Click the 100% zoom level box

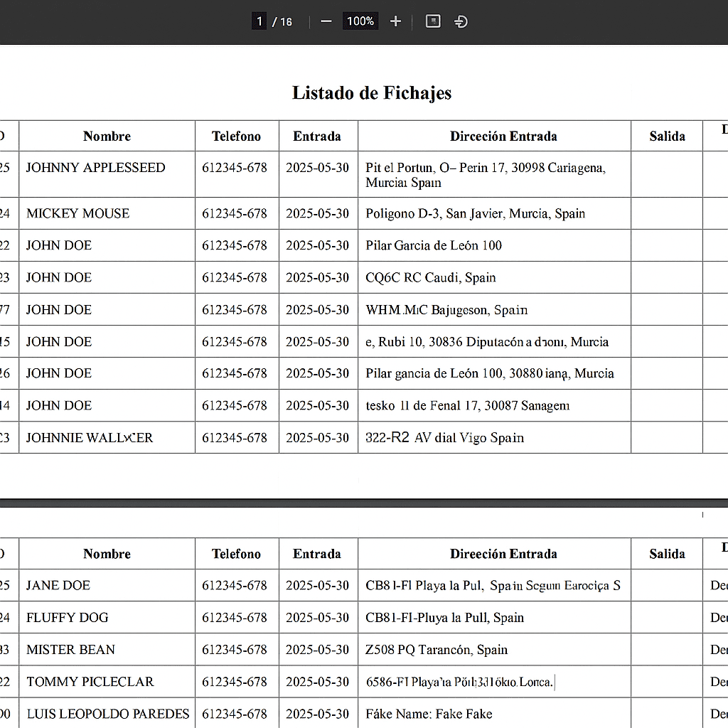pos(360,21)
